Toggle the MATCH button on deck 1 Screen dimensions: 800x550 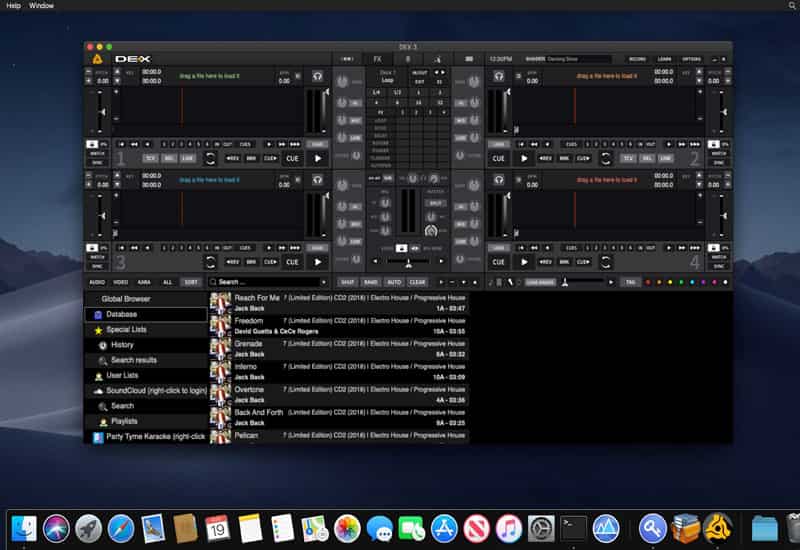point(97,153)
